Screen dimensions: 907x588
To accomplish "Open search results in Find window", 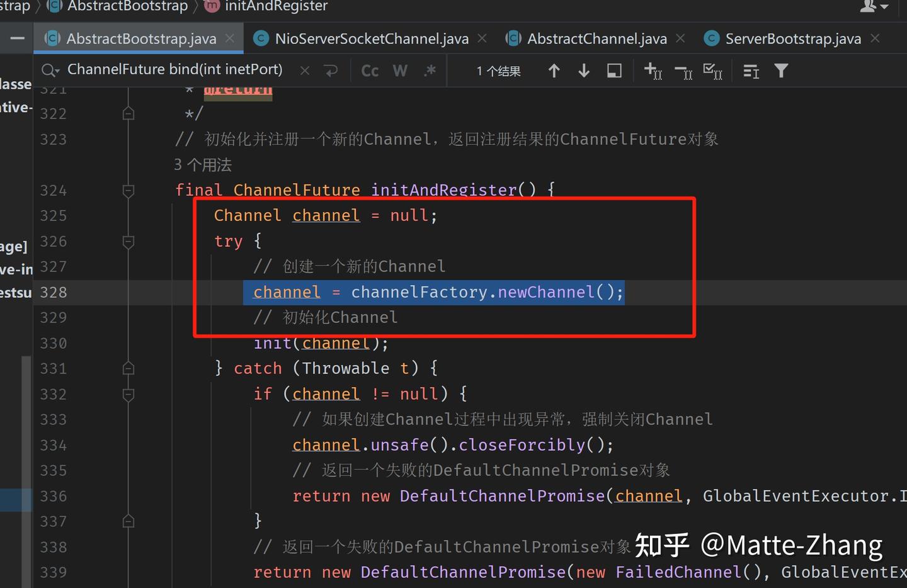I will point(614,71).
